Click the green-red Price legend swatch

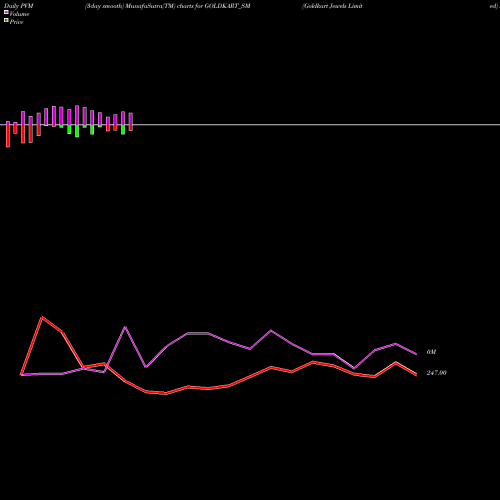(6, 20)
